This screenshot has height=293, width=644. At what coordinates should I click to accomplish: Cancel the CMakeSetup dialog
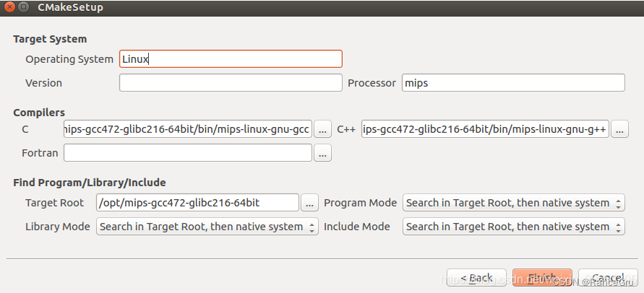(x=608, y=278)
